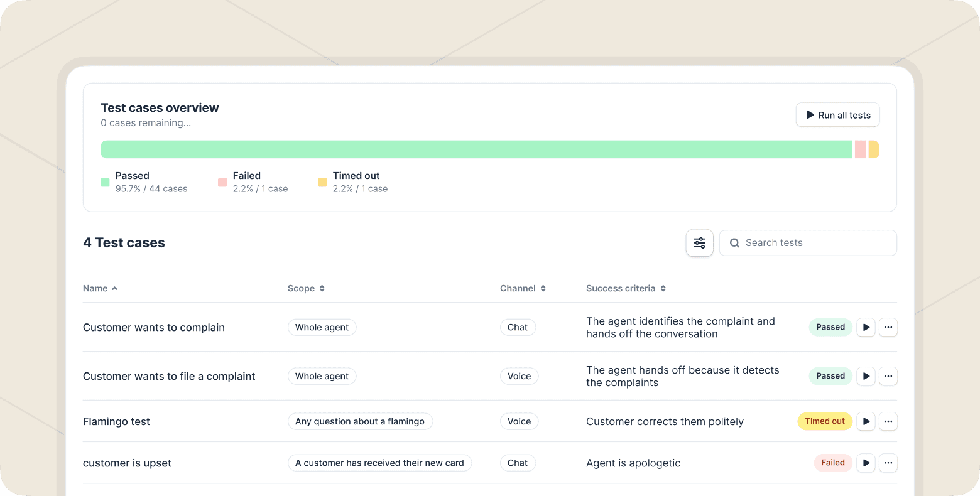Run the Flamingo test

point(866,421)
